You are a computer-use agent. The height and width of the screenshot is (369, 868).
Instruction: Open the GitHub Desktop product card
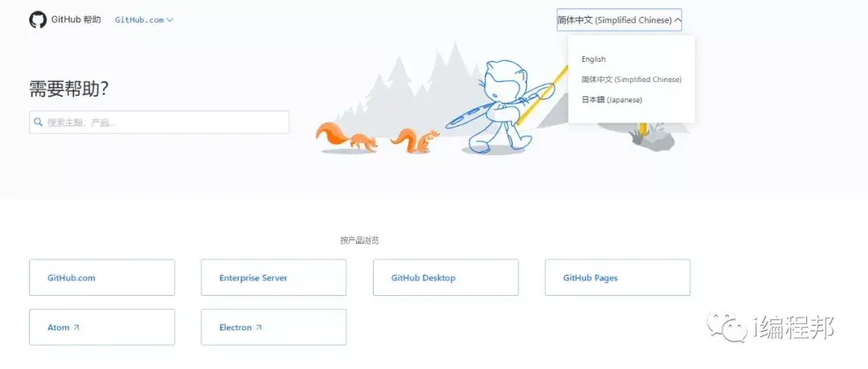tap(445, 277)
